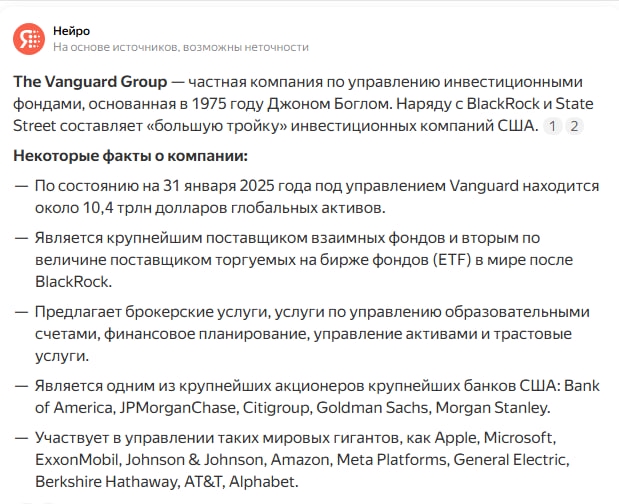Viewport: 619px width, 504px height.
Task: Click Goldman Sachs in the banks list
Action: pyautogui.click(x=372, y=407)
